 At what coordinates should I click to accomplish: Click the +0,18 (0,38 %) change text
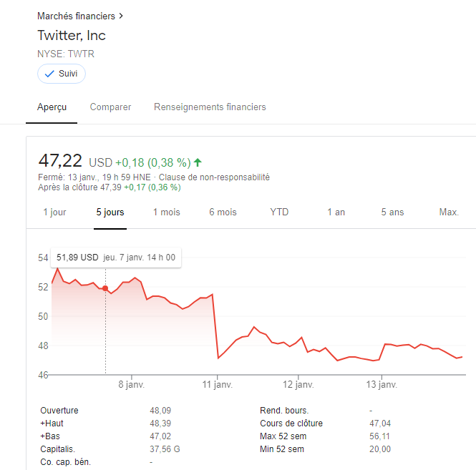click(x=153, y=162)
